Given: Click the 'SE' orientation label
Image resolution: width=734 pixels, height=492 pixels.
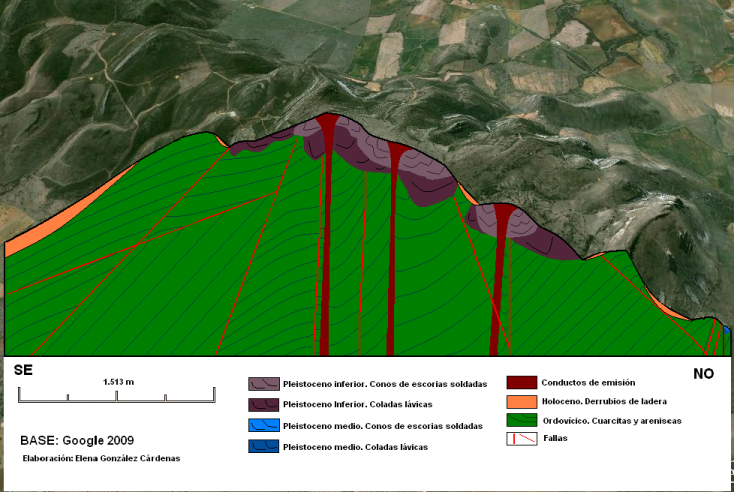Looking at the screenshot, I should tap(23, 370).
